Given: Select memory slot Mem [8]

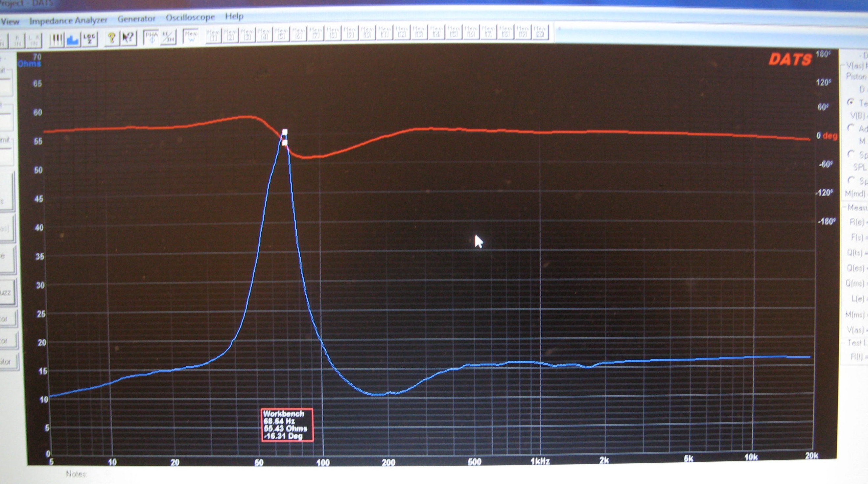Looking at the screenshot, I should tap(333, 33).
